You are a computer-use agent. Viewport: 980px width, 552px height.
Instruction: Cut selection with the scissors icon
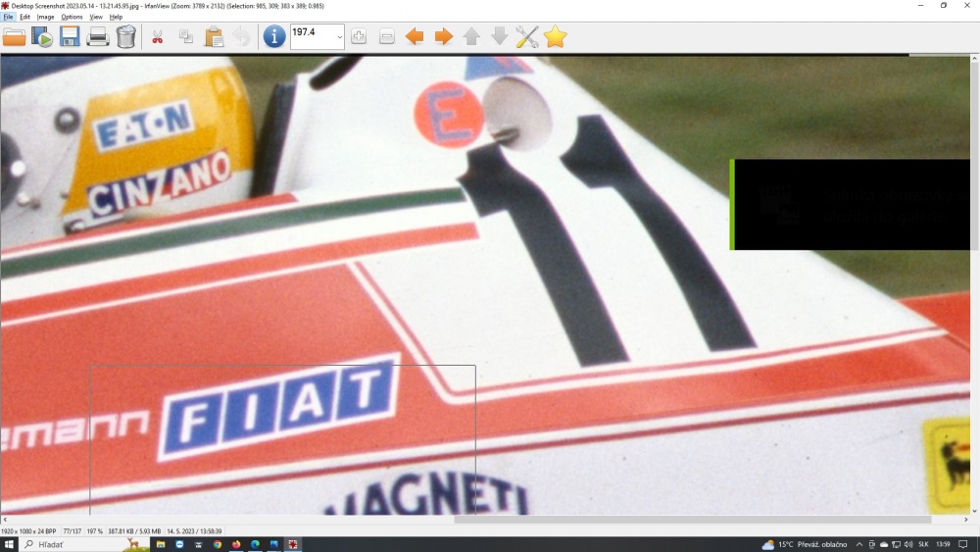click(x=158, y=37)
